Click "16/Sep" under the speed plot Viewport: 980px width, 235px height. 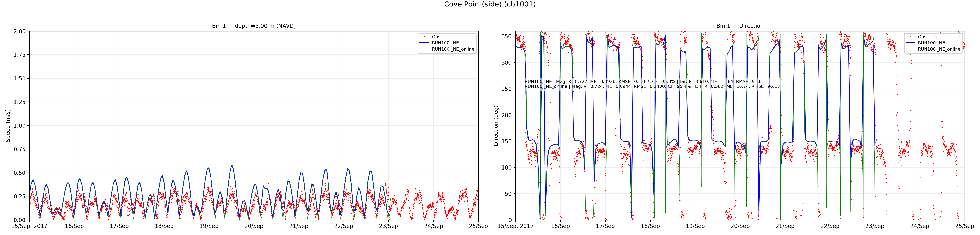click(74, 226)
